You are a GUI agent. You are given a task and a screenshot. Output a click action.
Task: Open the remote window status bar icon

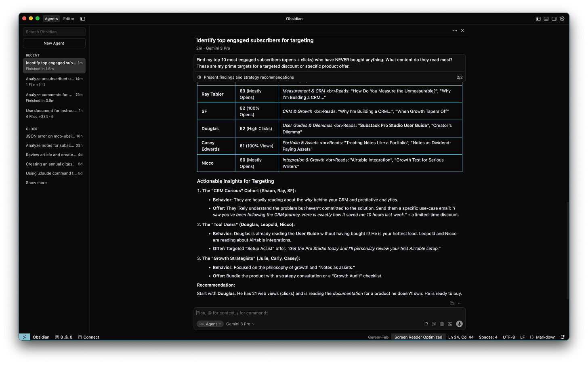coord(24,337)
